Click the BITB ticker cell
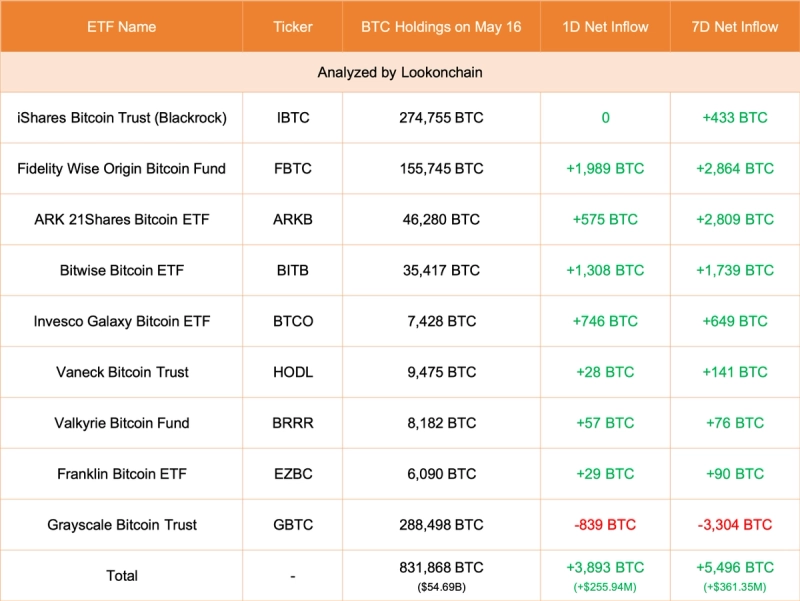800x601 pixels. (293, 271)
